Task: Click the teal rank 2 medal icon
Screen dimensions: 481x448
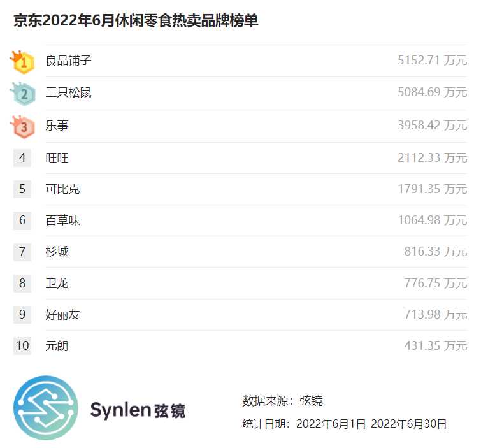Action: pos(23,94)
